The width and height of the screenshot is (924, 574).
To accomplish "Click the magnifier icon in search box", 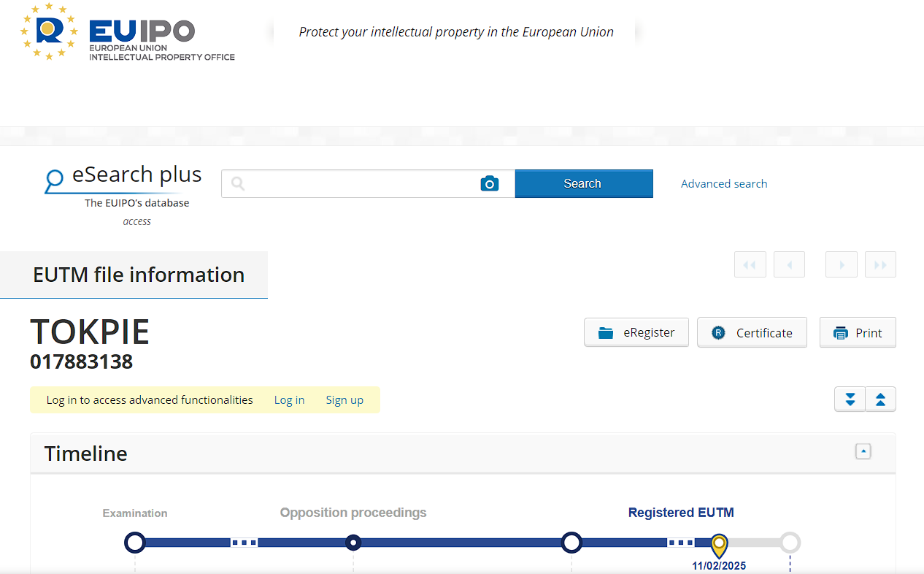I will [237, 183].
